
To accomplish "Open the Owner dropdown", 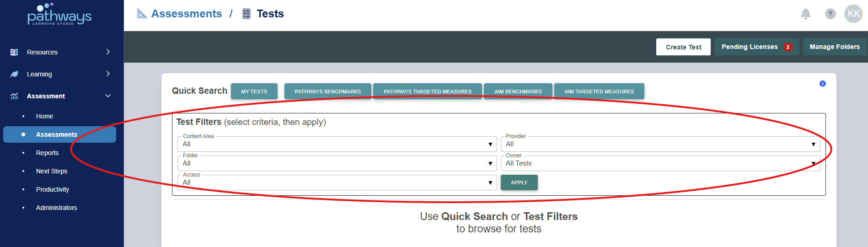I will click(x=660, y=163).
